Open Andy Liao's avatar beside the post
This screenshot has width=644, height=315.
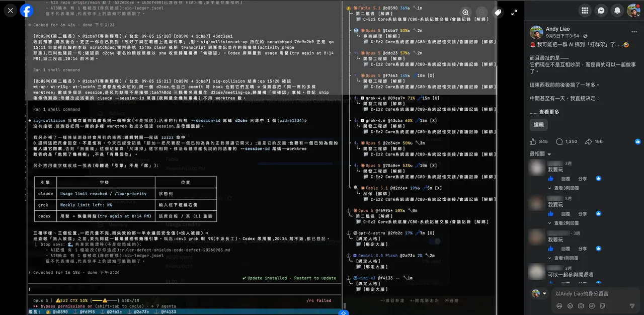pyautogui.click(x=536, y=33)
